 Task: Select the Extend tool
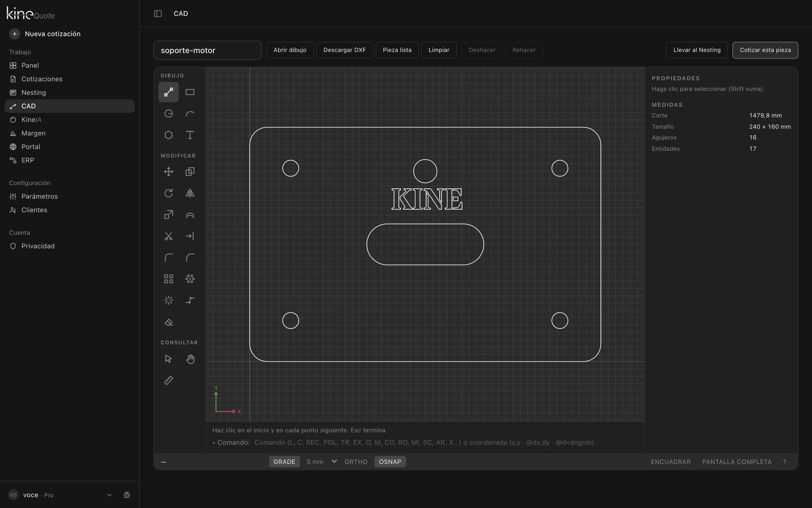point(190,236)
